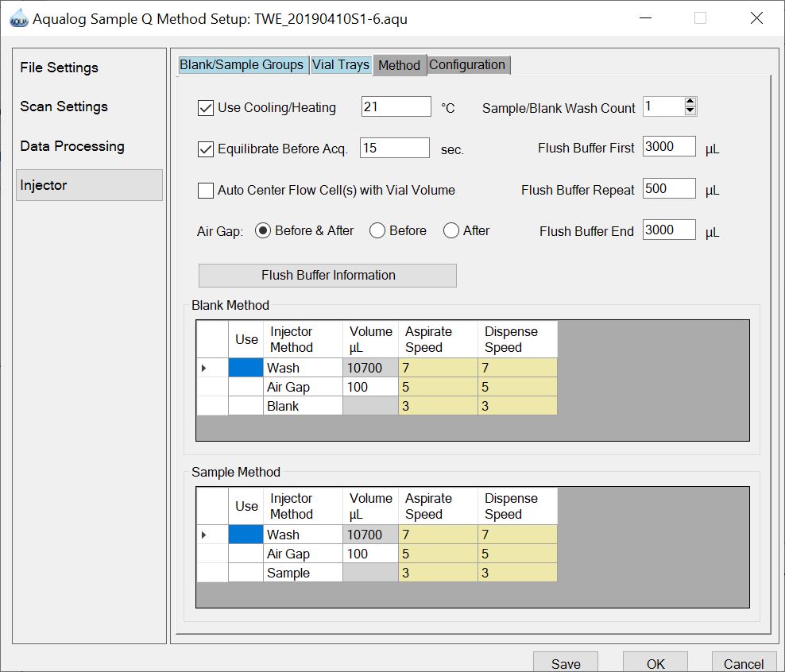785x672 pixels.
Task: Toggle Use cell for Sample Method Sample row
Action: coord(246,573)
